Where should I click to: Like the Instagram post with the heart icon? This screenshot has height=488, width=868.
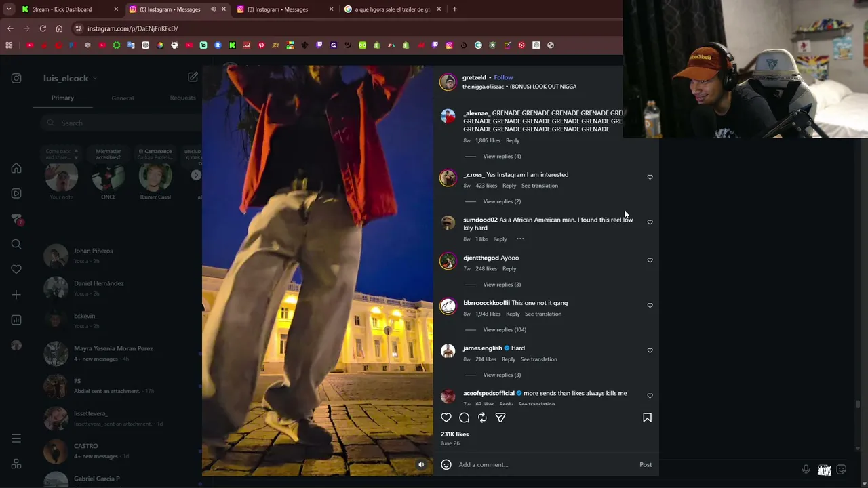coord(446,418)
